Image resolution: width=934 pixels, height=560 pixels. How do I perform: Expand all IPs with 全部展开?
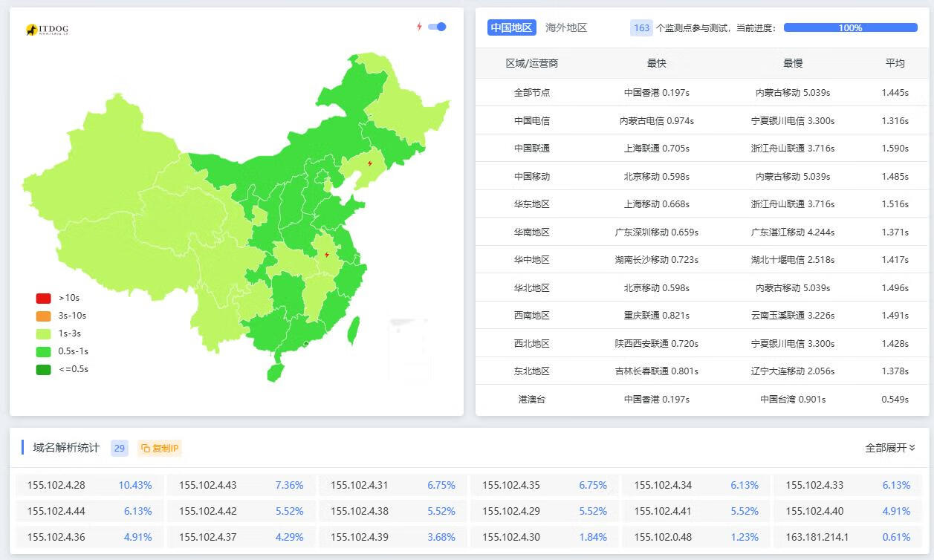(889, 448)
